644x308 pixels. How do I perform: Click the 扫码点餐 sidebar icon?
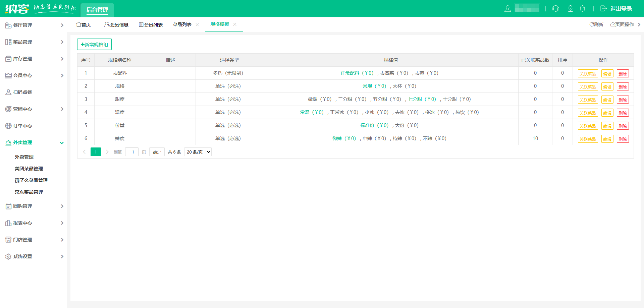(x=8, y=92)
